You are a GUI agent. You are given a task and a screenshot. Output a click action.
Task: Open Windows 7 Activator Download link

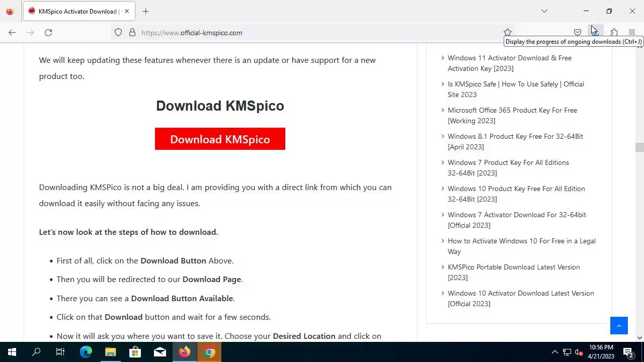point(517,220)
